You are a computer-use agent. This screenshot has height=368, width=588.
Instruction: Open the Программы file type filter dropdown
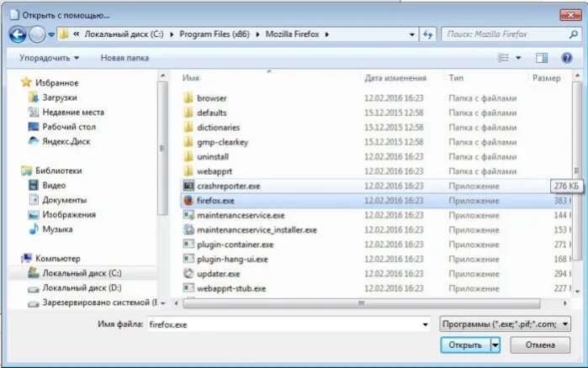coord(505,323)
